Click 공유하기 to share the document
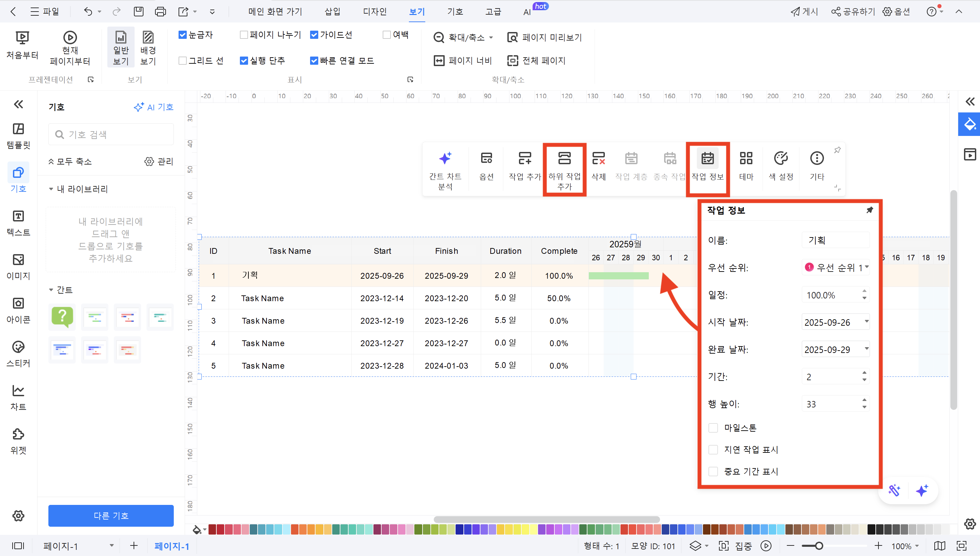 [x=852, y=12]
